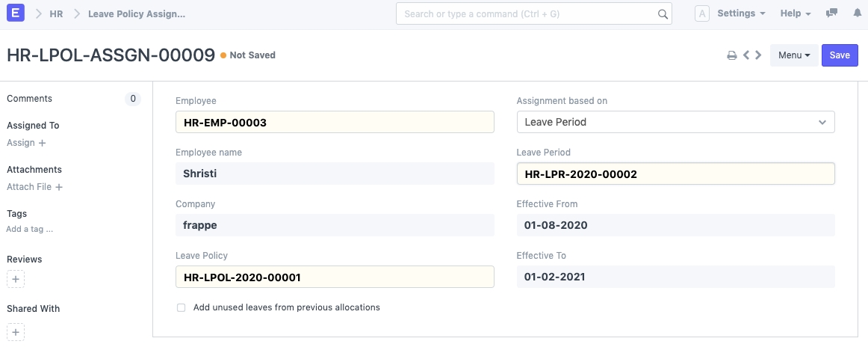Click the Save button
Viewport: 868px width, 356px height.
840,55
